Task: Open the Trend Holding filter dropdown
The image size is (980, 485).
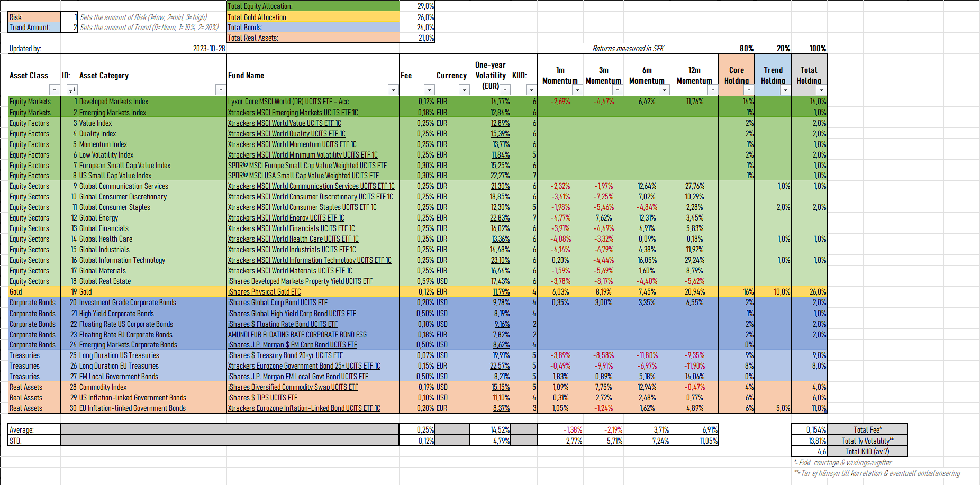Action: [785, 90]
